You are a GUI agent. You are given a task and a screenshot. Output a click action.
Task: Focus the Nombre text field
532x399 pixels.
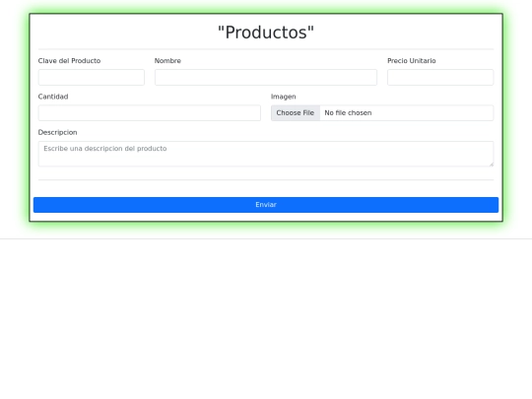(266, 78)
